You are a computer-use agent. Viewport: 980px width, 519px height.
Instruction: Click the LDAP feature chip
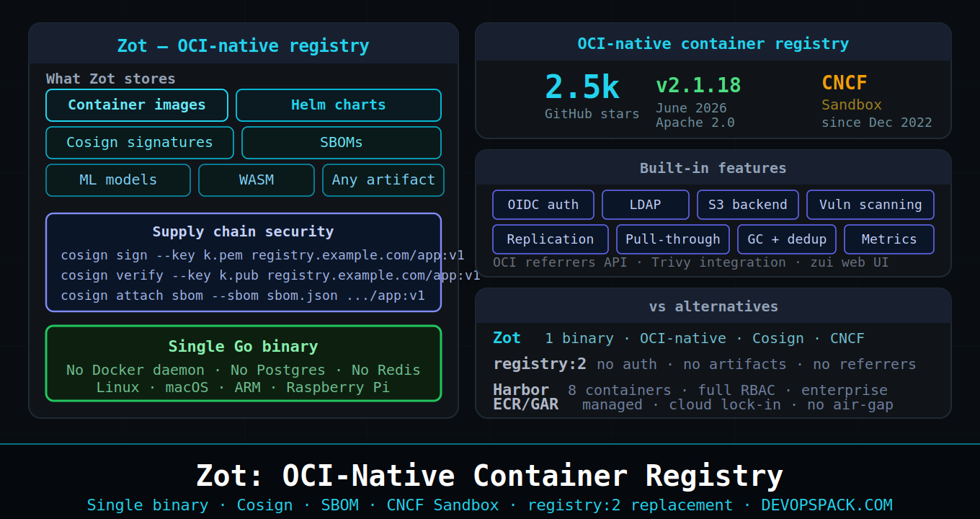pos(646,205)
